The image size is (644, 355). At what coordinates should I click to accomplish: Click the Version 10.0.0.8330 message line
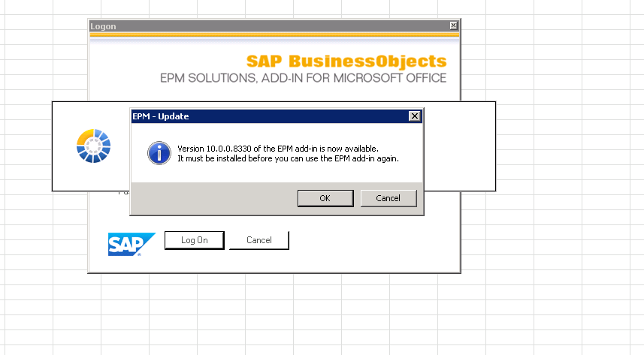[278, 149]
